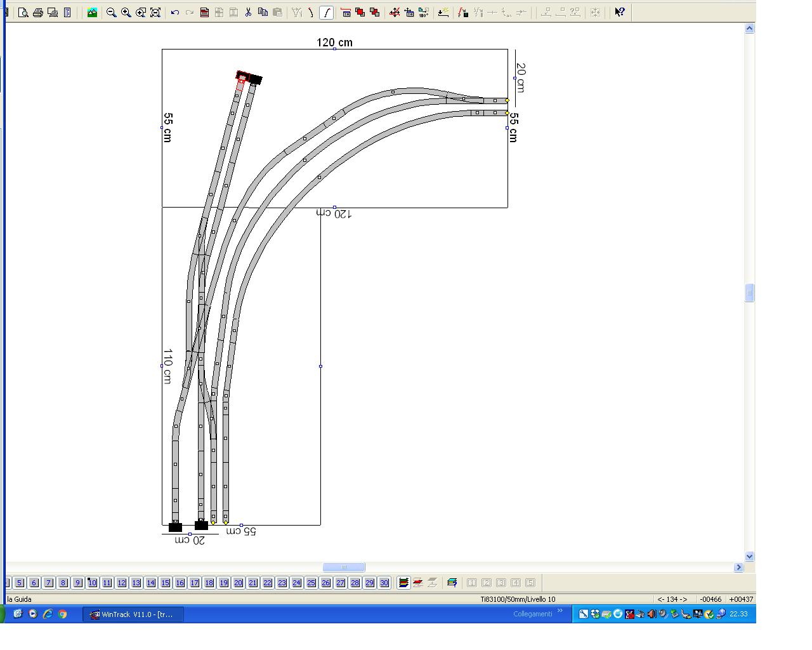This screenshot has width=812, height=650.
Task: Click the blue-green layers icon
Action: (452, 583)
